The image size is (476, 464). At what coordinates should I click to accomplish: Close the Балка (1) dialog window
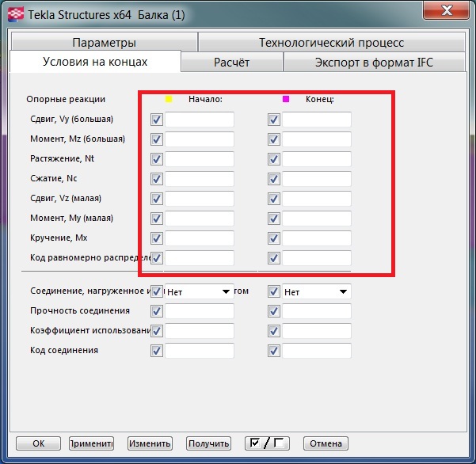[447, 10]
